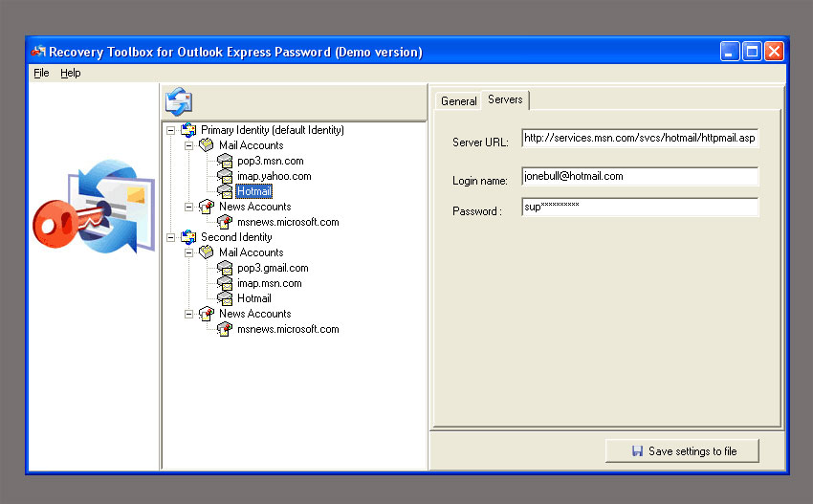Image resolution: width=813 pixels, height=504 pixels.
Task: Select the first msnews.microsoft.com news icon
Action: coord(225,222)
